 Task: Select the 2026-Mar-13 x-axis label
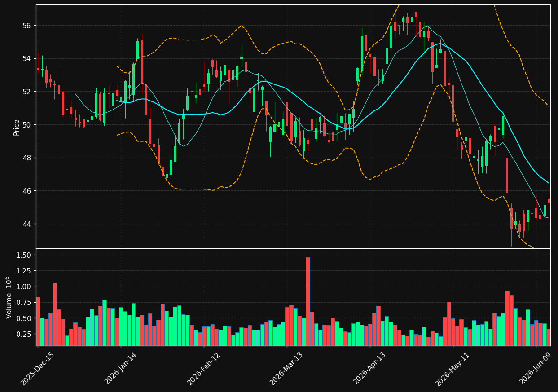[286, 369]
